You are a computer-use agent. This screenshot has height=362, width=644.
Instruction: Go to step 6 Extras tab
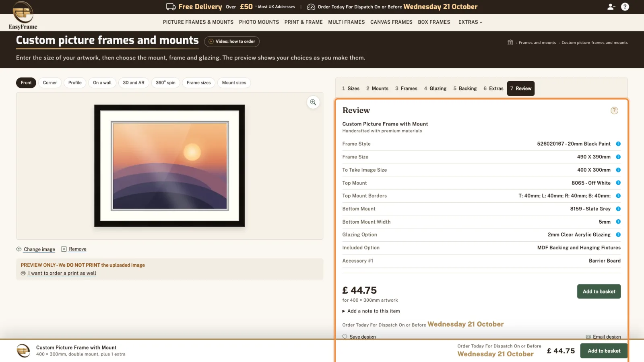[493, 88]
